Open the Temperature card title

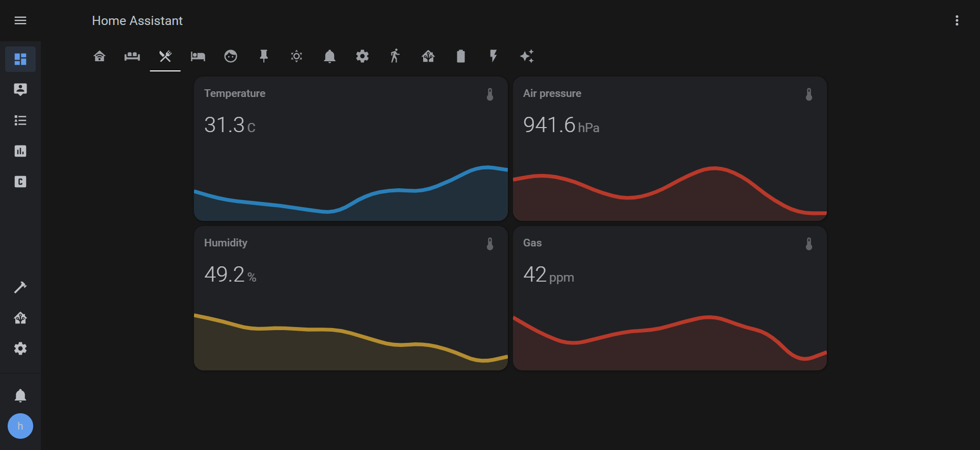(235, 93)
